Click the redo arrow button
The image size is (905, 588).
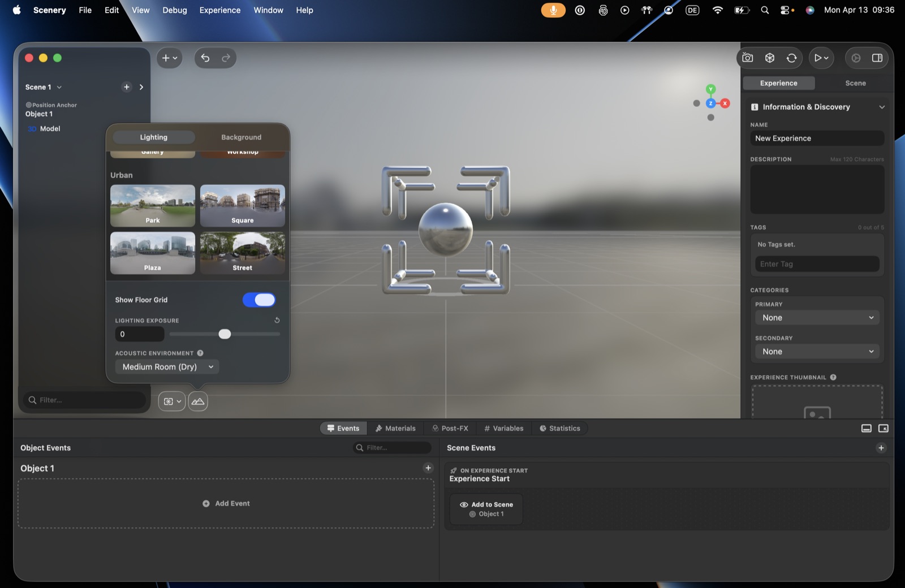tap(226, 58)
